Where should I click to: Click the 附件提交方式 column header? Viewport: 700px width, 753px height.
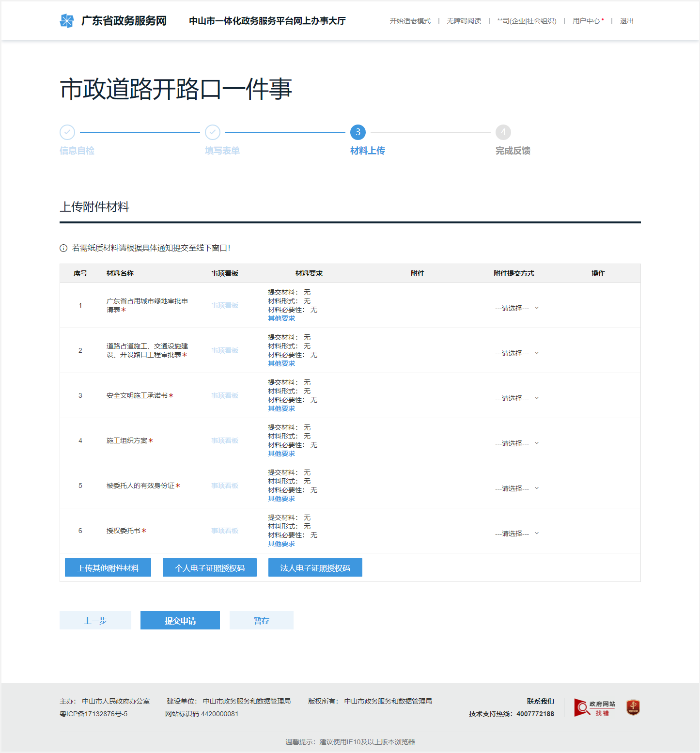(514, 273)
